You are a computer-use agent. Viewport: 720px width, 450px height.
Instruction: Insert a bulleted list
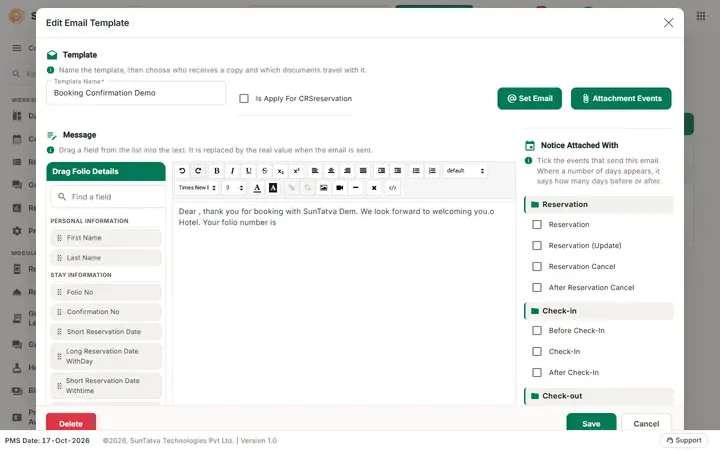click(416, 171)
